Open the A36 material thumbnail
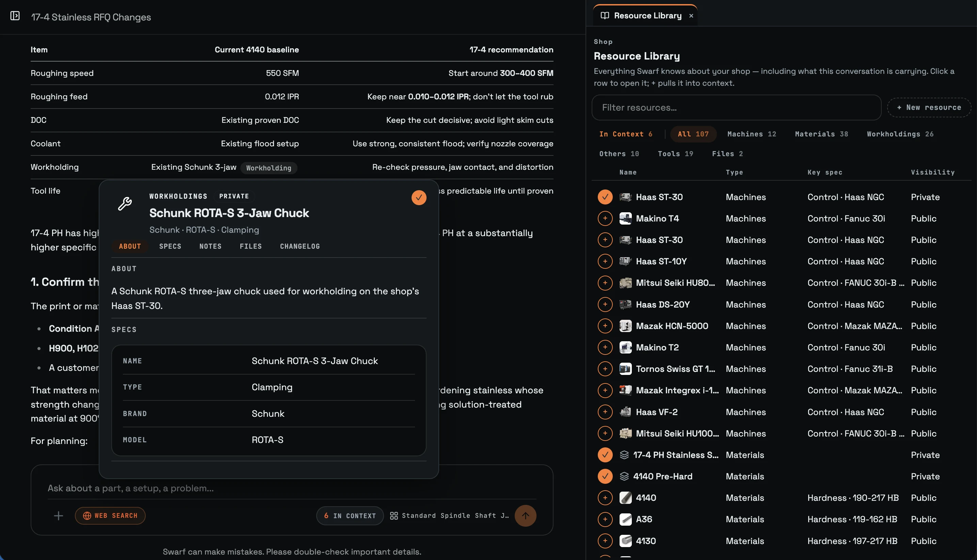Viewport: 977px width, 560px height. pos(625,520)
